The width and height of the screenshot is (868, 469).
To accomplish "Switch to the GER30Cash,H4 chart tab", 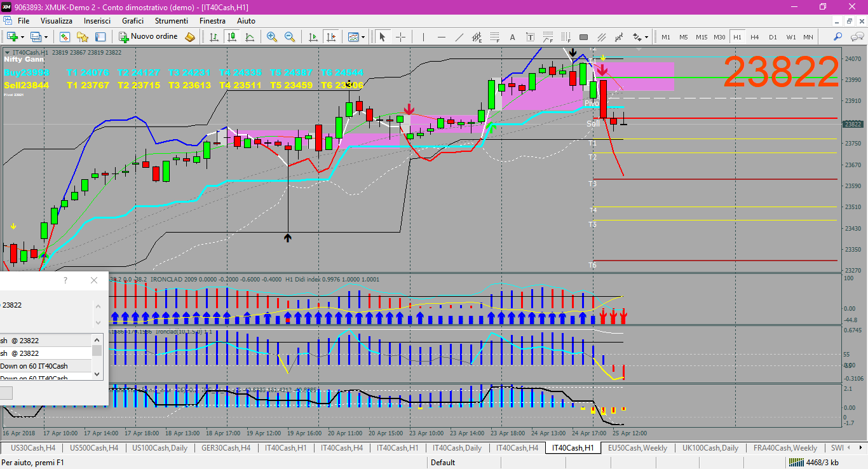I will click(225, 448).
